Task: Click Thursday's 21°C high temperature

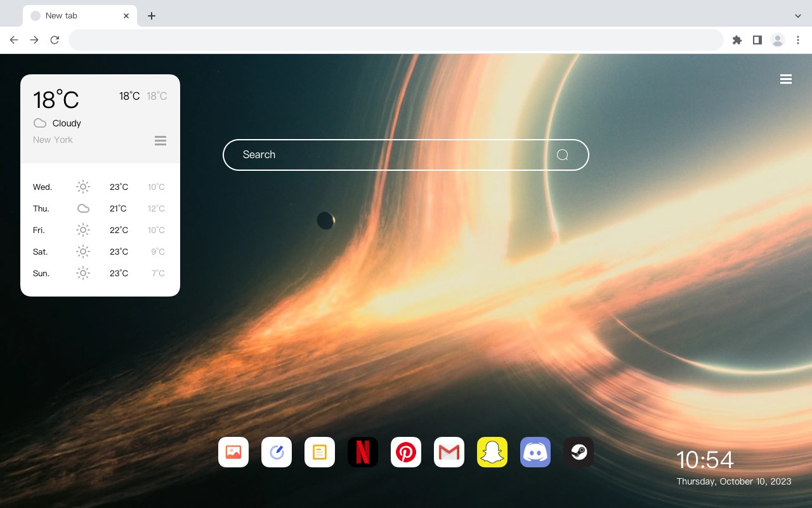Action: pos(118,208)
